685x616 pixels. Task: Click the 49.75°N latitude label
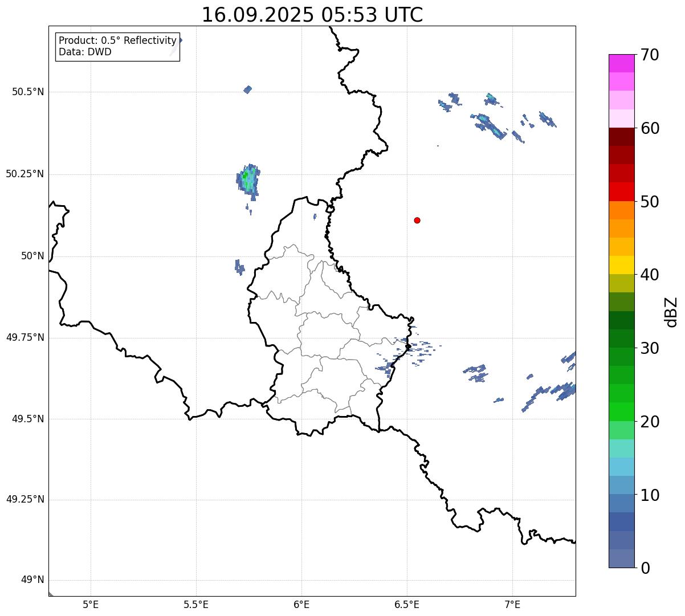tap(25, 337)
